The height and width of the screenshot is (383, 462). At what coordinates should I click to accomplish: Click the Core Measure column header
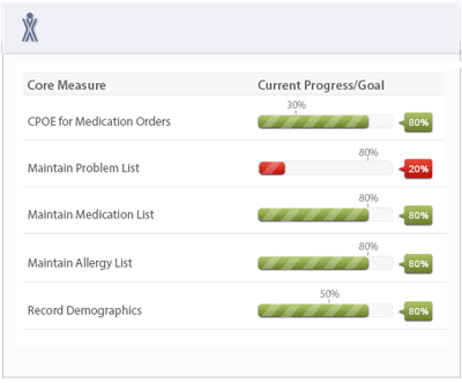pos(66,85)
